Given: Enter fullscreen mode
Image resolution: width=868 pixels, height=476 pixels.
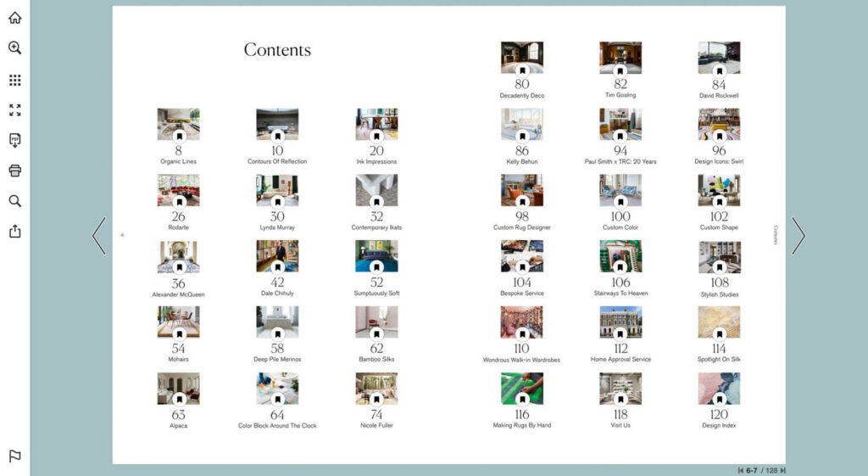Looking at the screenshot, I should (x=14, y=110).
